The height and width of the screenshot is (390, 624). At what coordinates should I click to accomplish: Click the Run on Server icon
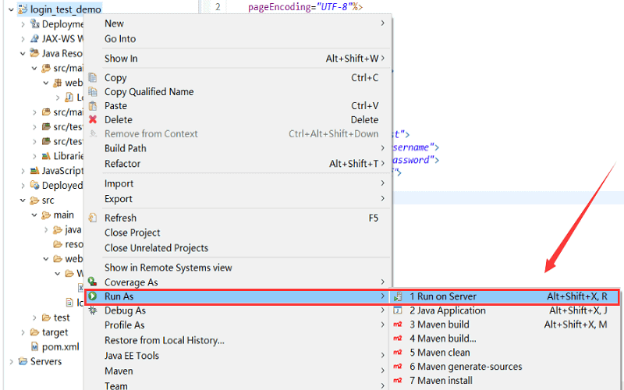click(x=398, y=296)
